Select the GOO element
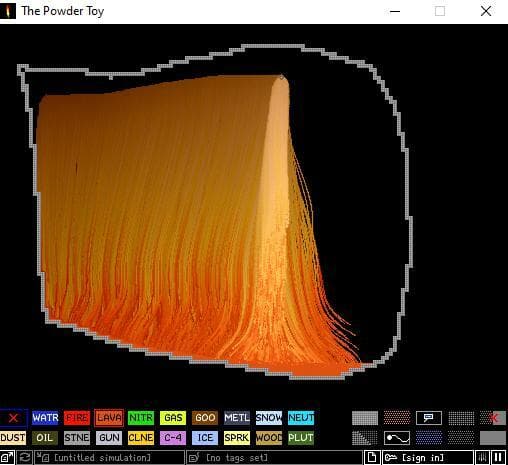 tap(205, 418)
